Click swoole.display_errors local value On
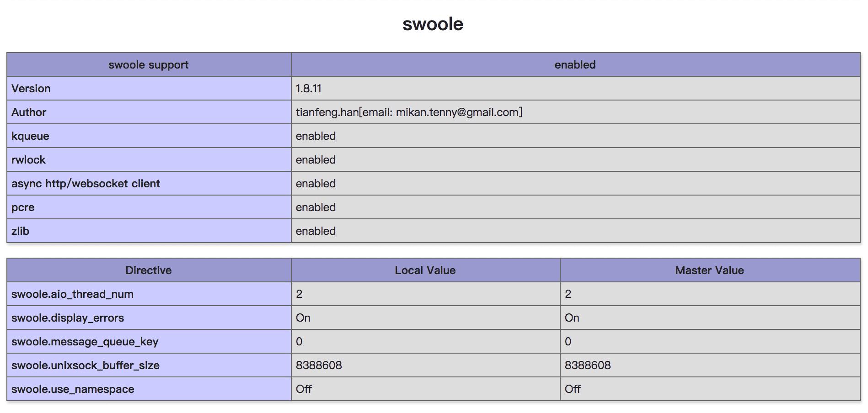 (x=303, y=318)
